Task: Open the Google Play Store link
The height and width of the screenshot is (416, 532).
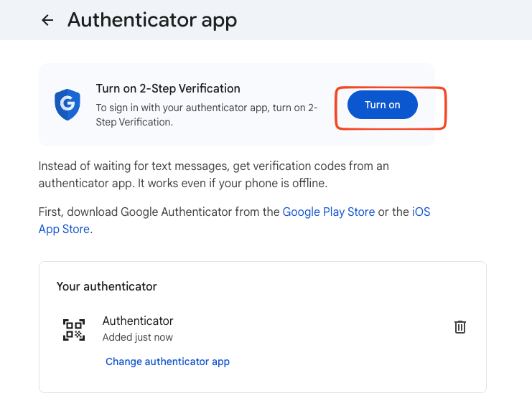Action: point(328,212)
